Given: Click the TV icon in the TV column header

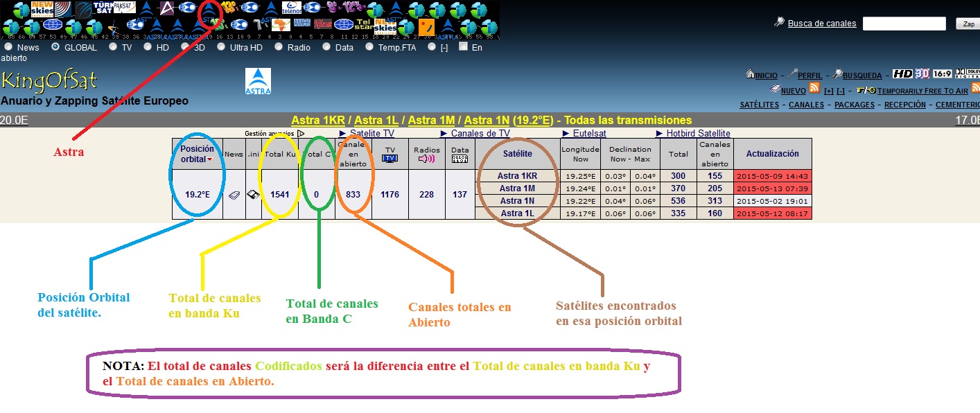Looking at the screenshot, I should click(x=390, y=159).
